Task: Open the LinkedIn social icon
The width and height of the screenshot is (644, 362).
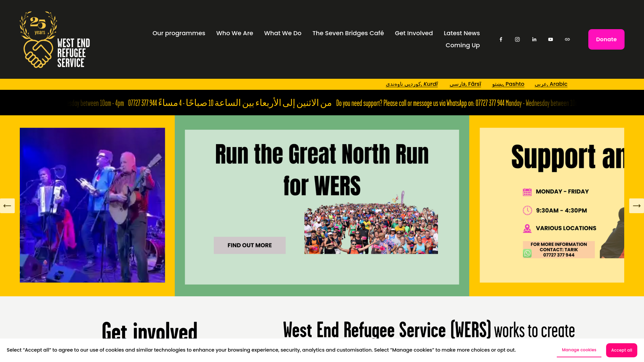Action: [x=534, y=40]
